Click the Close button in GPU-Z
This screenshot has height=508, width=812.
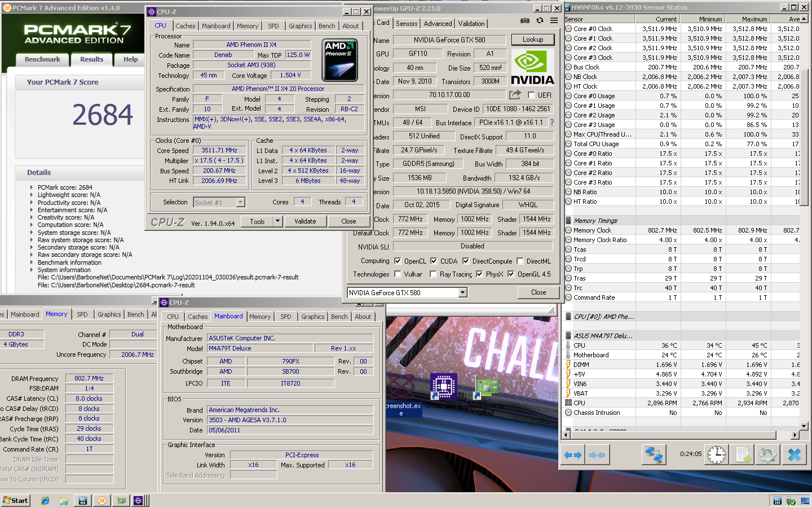tap(539, 292)
